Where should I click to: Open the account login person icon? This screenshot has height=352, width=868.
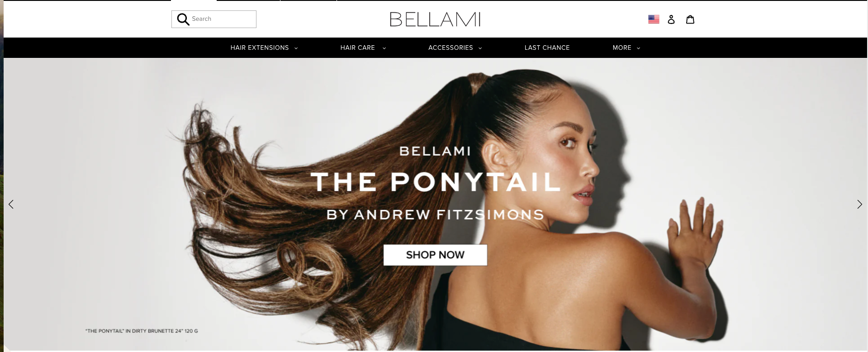671,19
